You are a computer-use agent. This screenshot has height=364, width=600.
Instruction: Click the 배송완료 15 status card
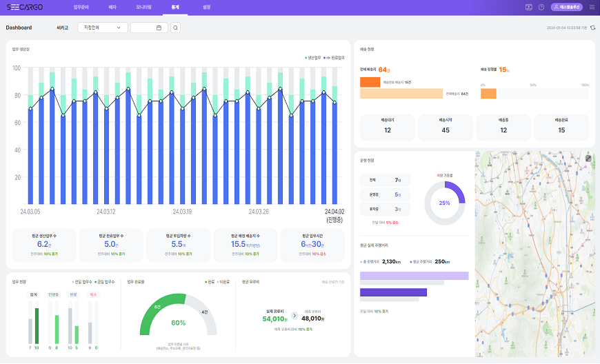pos(561,126)
